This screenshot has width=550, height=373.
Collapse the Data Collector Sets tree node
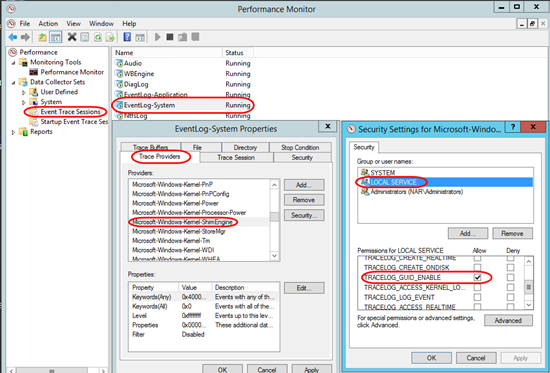[x=14, y=83]
